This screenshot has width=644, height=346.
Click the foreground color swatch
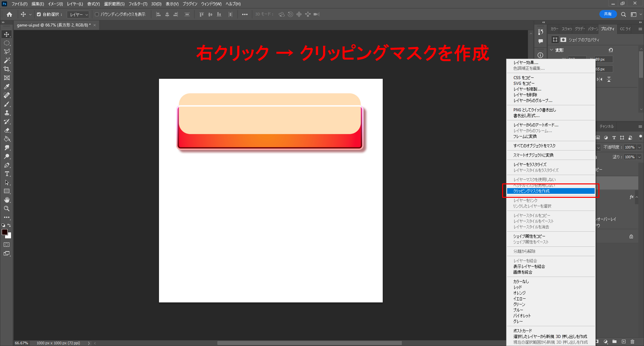coord(5,232)
